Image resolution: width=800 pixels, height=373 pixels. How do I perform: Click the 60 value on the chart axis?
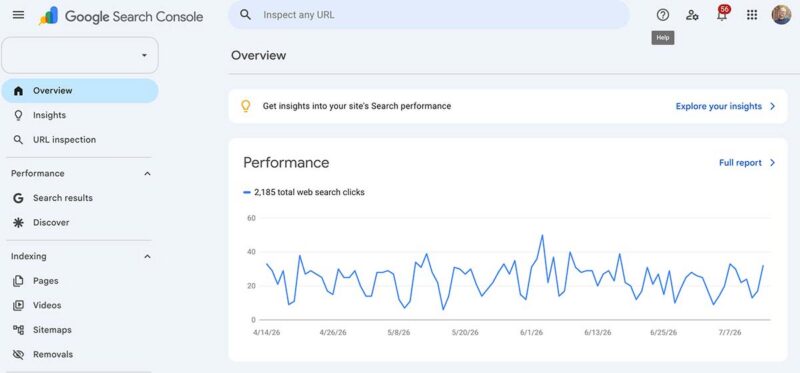pyautogui.click(x=251, y=218)
